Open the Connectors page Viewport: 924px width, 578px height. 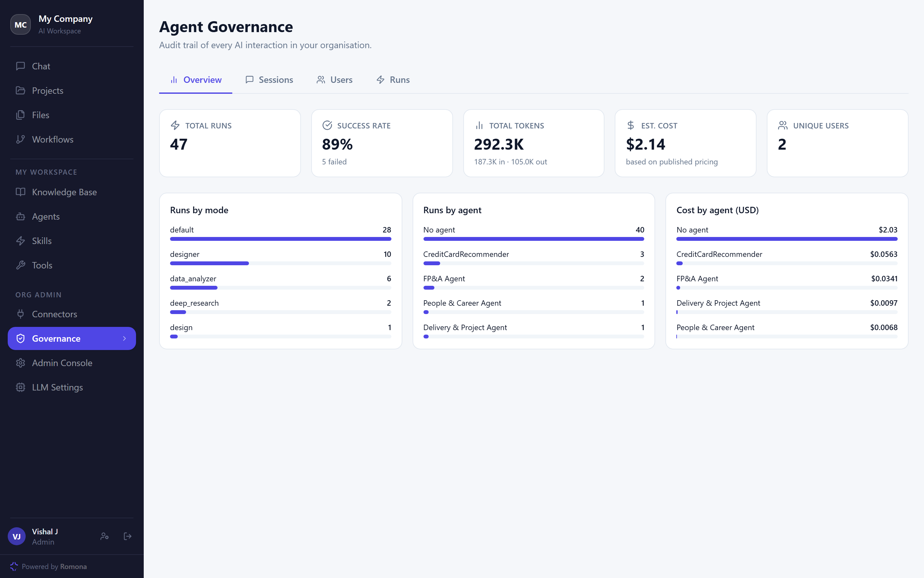[72, 314]
